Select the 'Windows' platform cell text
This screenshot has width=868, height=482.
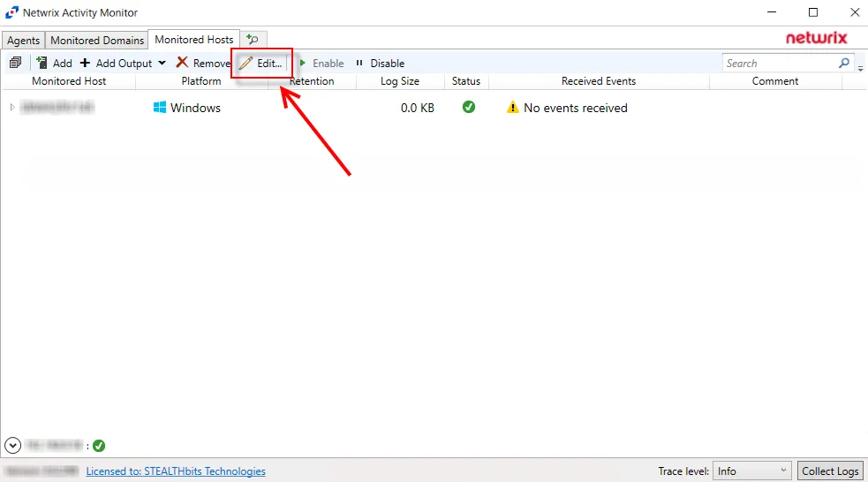(195, 108)
